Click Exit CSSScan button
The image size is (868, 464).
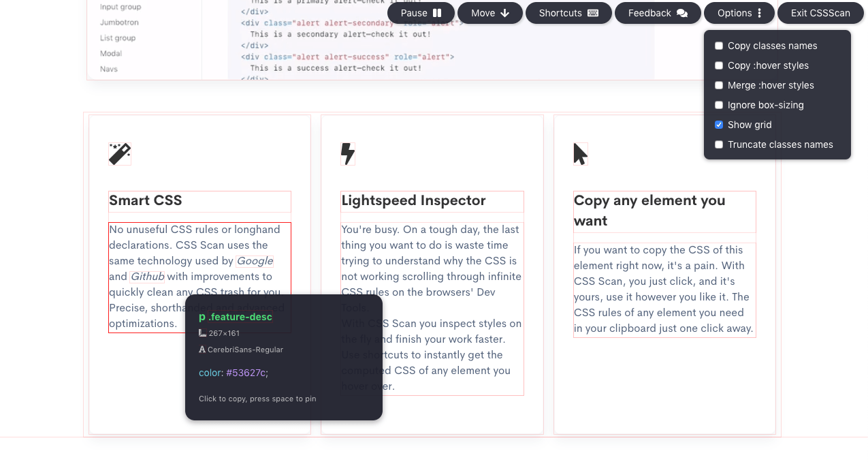(x=820, y=13)
